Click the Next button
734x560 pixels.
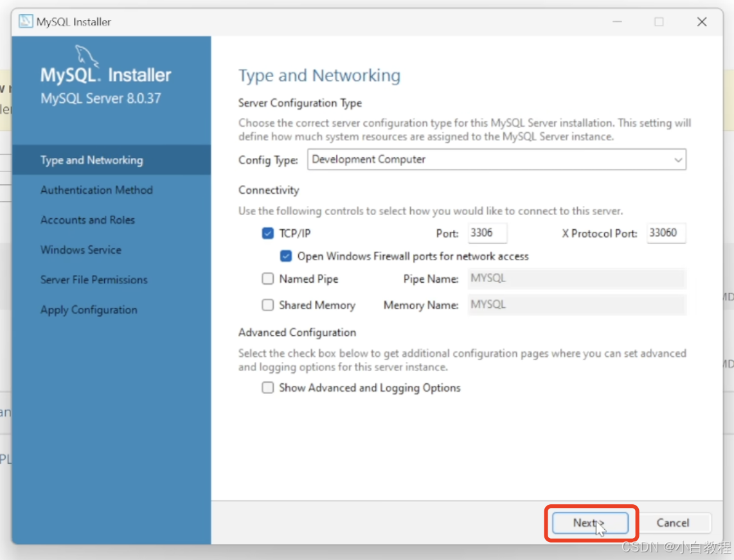pyautogui.click(x=590, y=523)
